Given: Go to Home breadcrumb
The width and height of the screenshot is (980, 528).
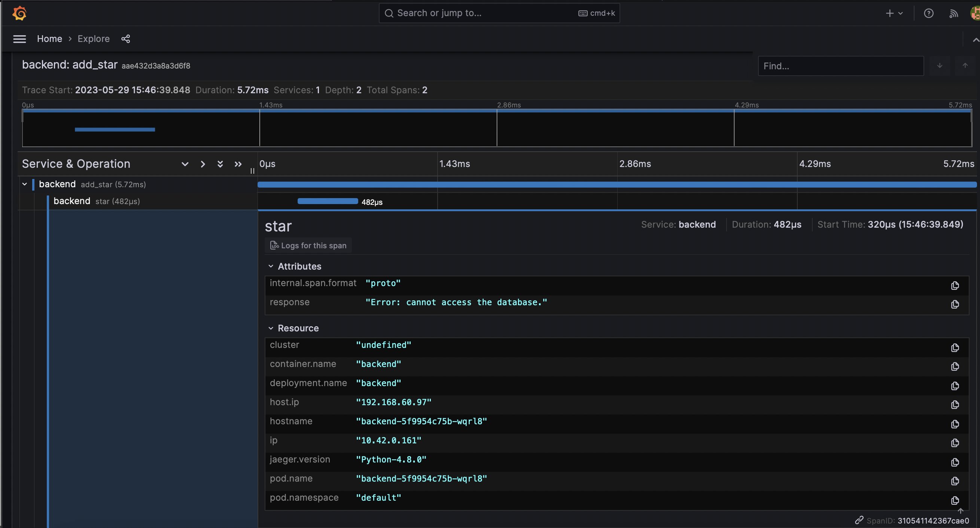Looking at the screenshot, I should click(49, 39).
